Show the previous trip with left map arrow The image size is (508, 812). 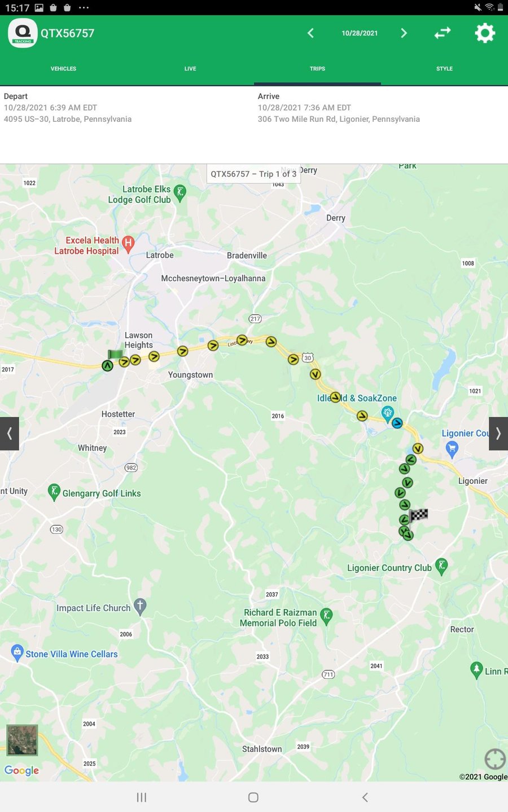pyautogui.click(x=10, y=434)
